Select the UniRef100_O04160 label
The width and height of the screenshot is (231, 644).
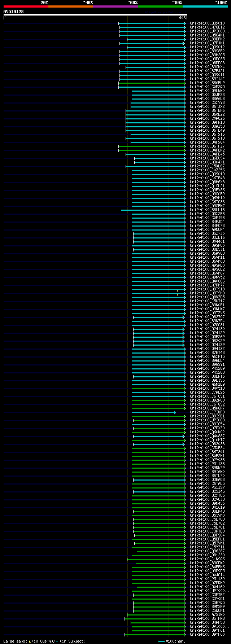click(x=207, y=587)
